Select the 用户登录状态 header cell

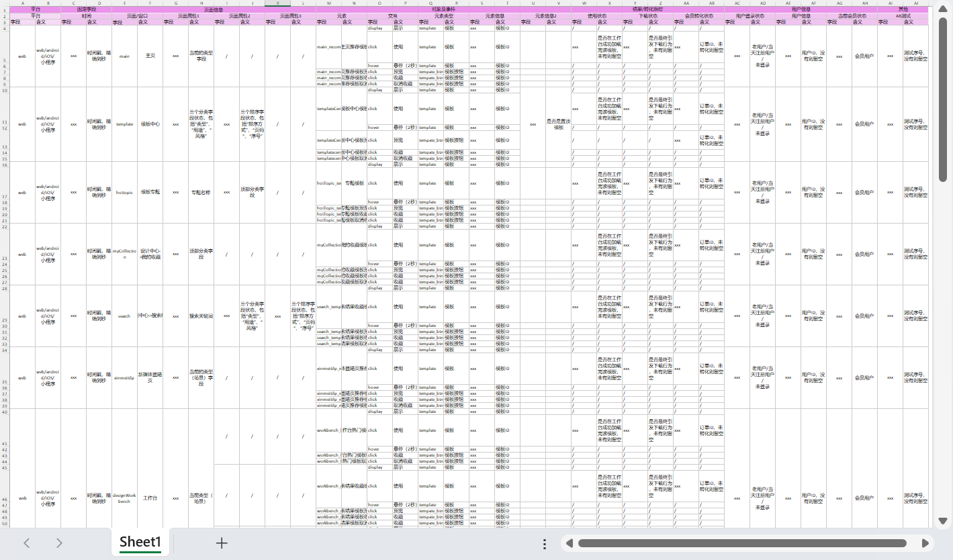click(750, 15)
